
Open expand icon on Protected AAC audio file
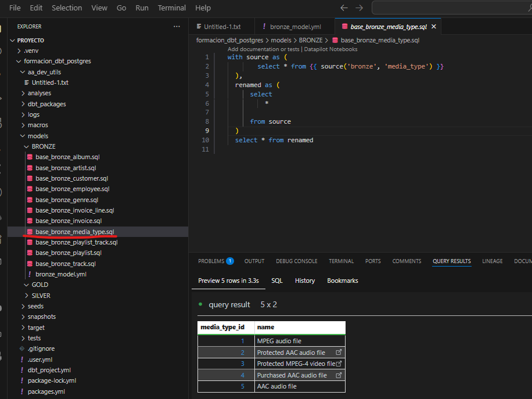(339, 353)
